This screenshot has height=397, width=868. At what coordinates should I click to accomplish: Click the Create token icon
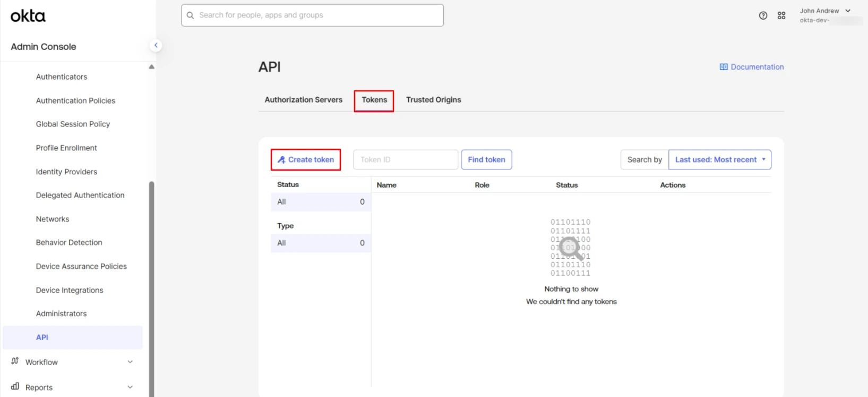coord(281,159)
